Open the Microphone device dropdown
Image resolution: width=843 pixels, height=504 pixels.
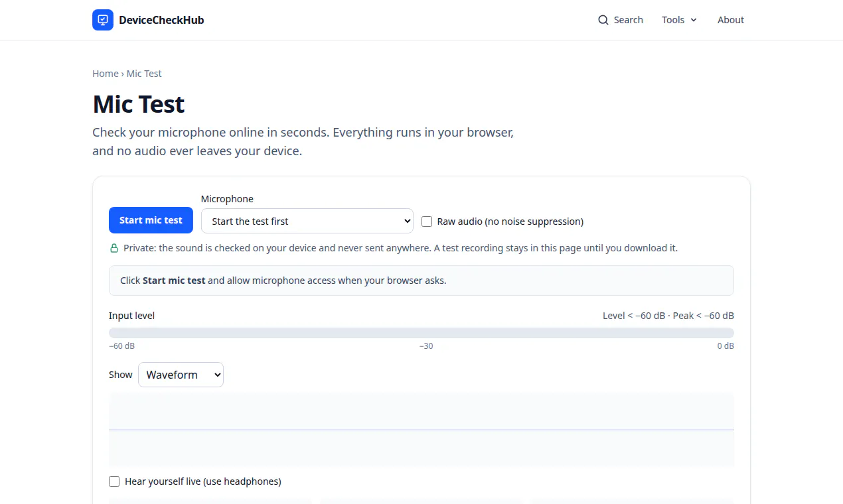pyautogui.click(x=307, y=221)
